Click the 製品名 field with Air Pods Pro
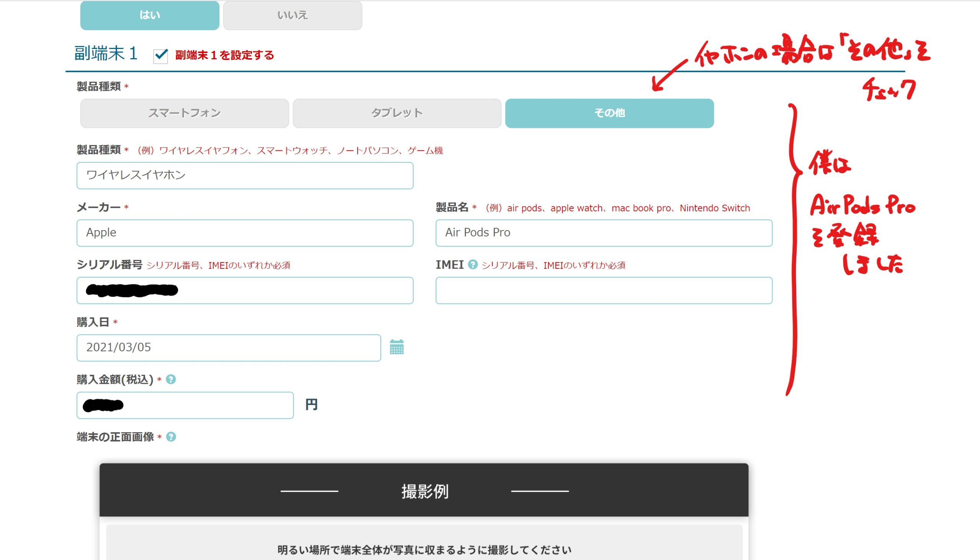980x560 pixels. coord(604,233)
